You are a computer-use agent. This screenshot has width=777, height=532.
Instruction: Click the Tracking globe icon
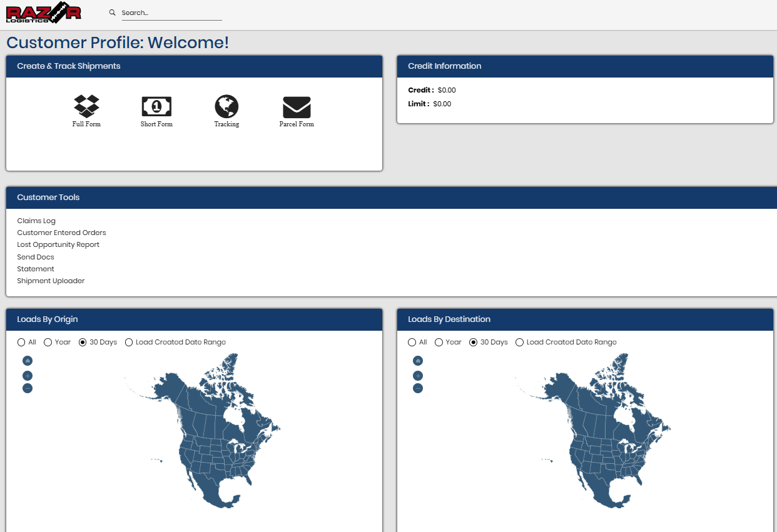click(226, 108)
